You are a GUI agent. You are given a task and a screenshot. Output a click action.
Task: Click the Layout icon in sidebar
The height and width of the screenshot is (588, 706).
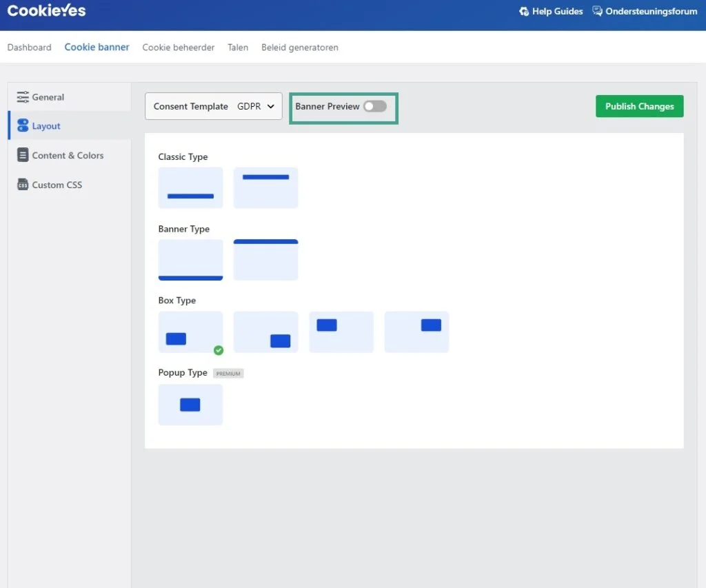(x=23, y=126)
